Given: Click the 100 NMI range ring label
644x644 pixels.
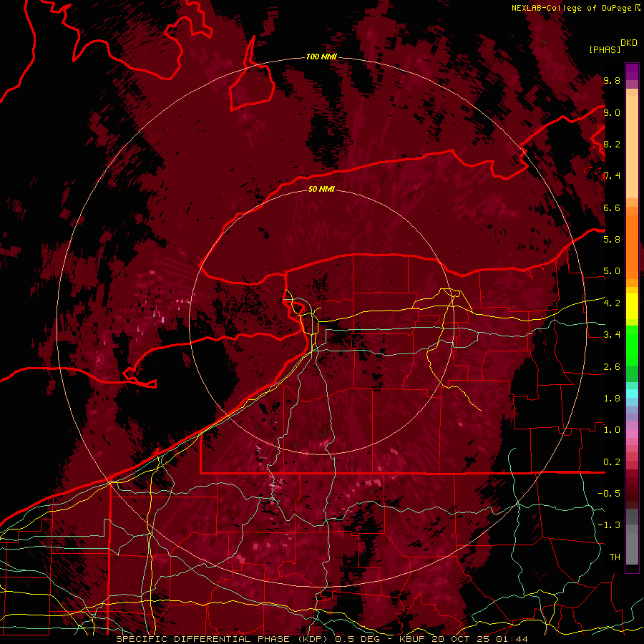Looking at the screenshot, I should pos(321,57).
